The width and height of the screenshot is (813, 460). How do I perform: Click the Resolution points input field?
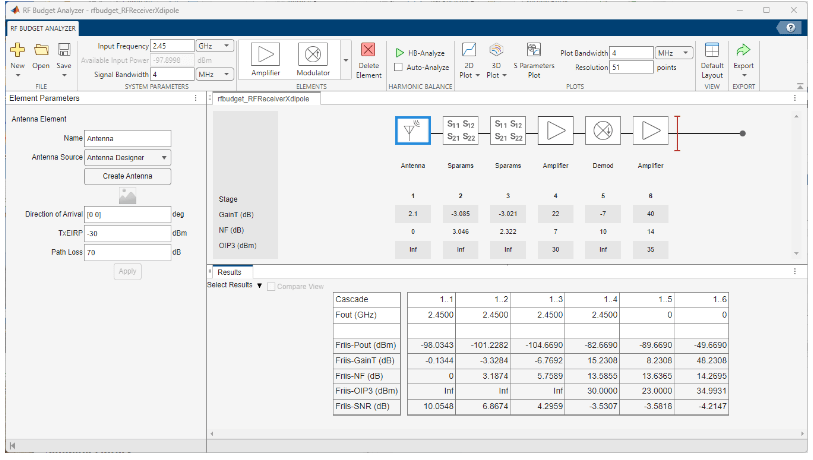(x=630, y=67)
